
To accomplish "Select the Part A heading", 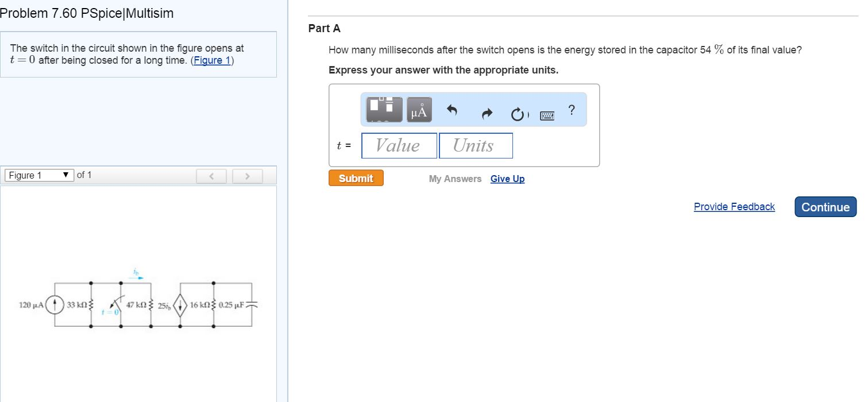I will point(325,28).
